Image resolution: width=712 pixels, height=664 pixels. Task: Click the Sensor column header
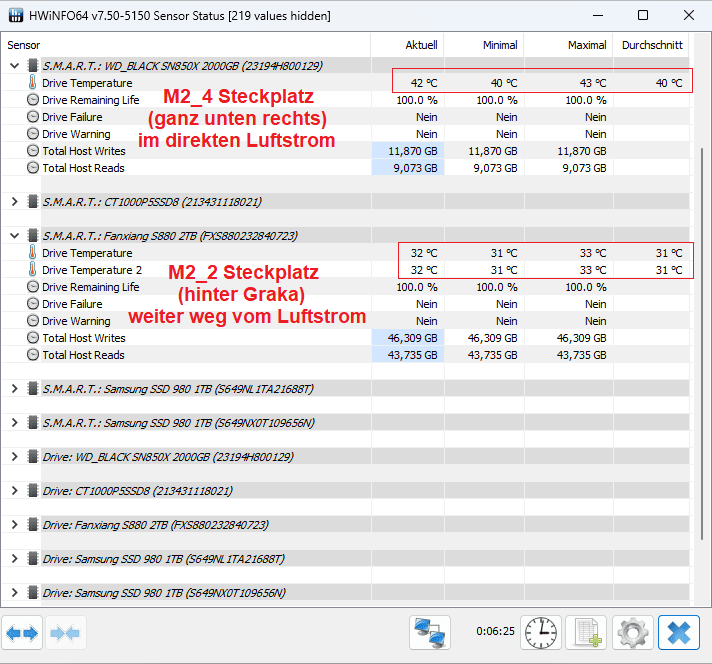pyautogui.click(x=186, y=45)
